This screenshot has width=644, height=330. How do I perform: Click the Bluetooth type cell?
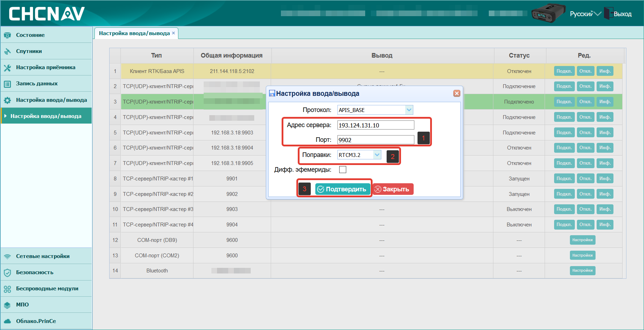point(157,271)
